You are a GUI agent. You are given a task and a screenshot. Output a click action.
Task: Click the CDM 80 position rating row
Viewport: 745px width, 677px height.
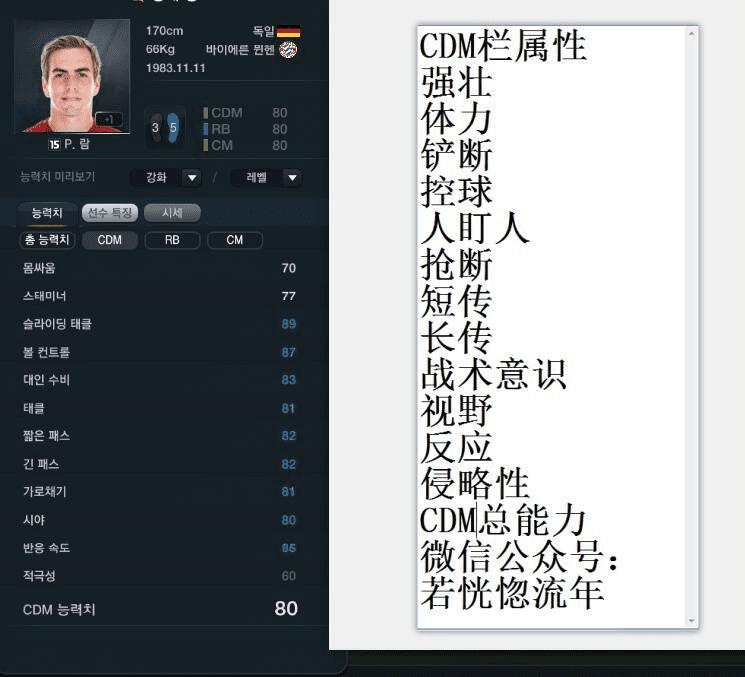245,113
